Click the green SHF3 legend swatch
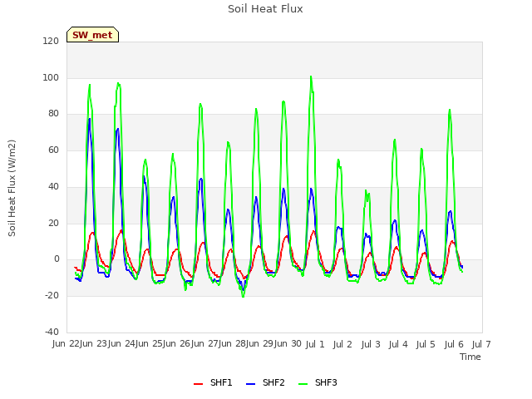532x399 pixels. point(303,384)
